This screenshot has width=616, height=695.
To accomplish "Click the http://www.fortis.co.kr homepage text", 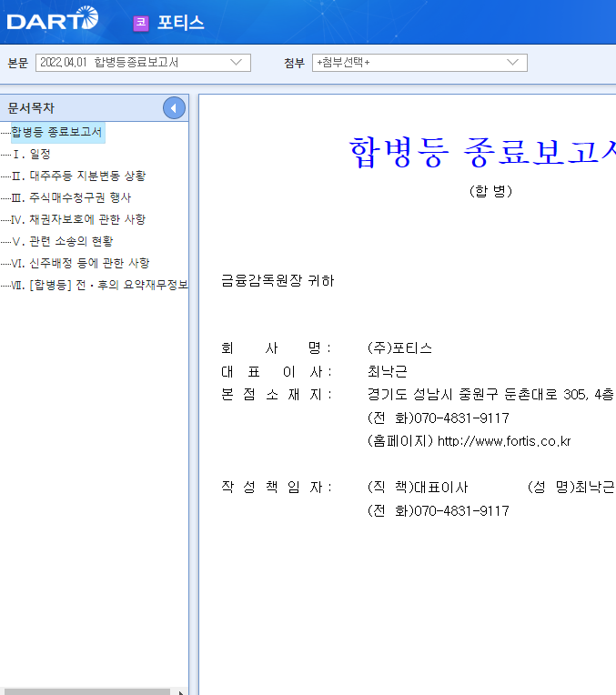I will (504, 441).
